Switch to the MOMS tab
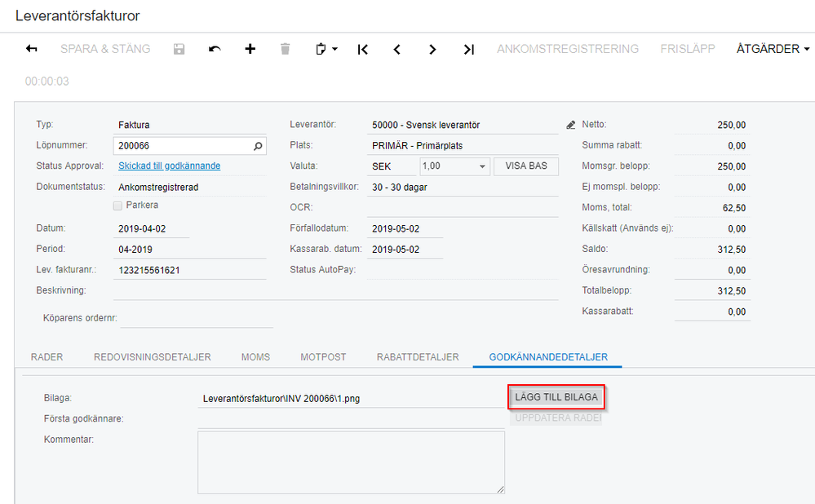Image resolution: width=815 pixels, height=504 pixels. click(x=255, y=357)
